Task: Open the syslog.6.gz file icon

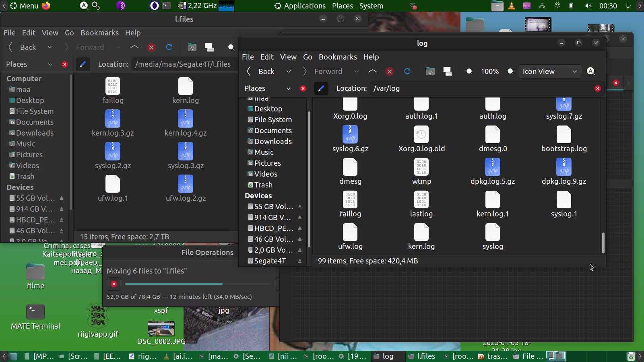Action: tap(350, 135)
